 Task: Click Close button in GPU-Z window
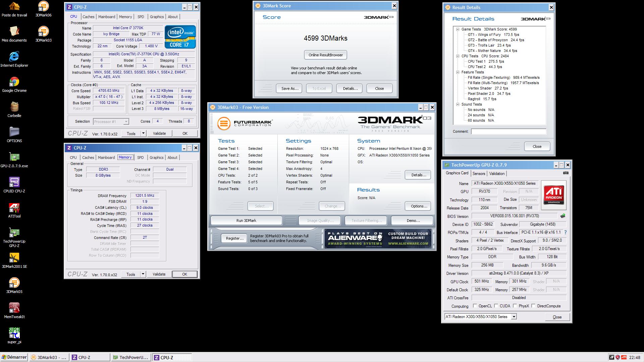coord(557,317)
